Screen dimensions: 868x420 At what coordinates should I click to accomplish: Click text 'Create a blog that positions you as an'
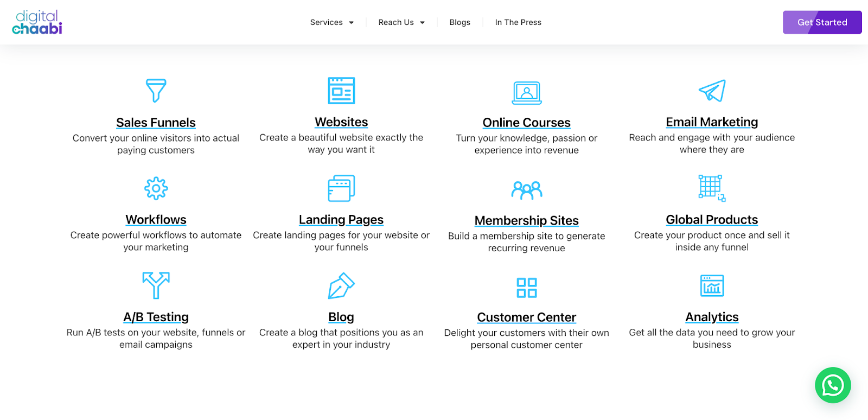(x=341, y=333)
